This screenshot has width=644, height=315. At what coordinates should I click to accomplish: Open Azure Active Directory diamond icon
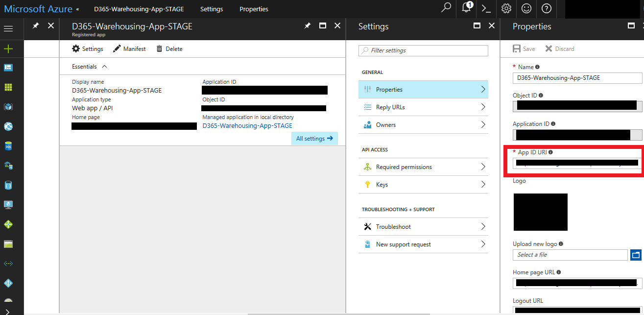[8, 283]
